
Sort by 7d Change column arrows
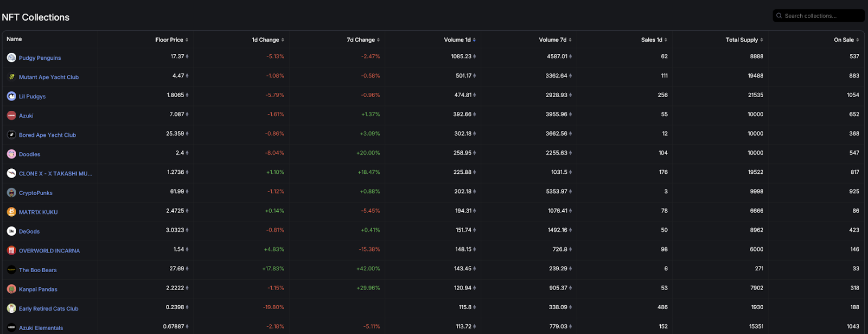pyautogui.click(x=378, y=40)
